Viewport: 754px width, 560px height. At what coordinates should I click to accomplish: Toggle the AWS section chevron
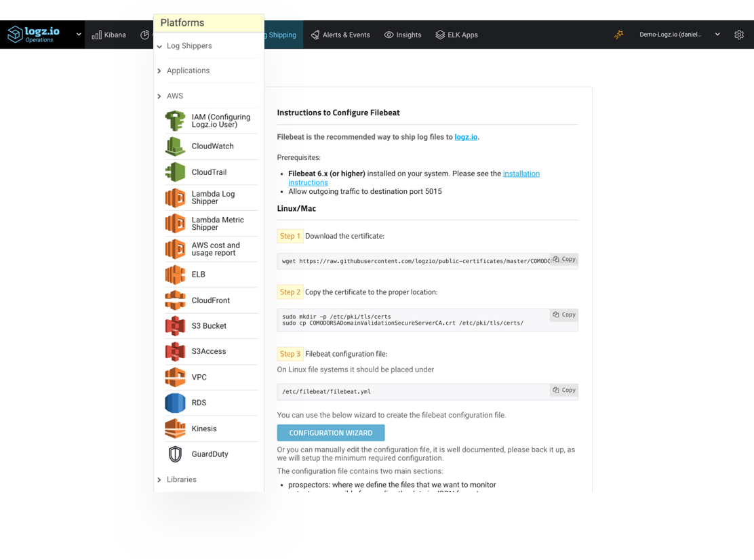click(159, 96)
